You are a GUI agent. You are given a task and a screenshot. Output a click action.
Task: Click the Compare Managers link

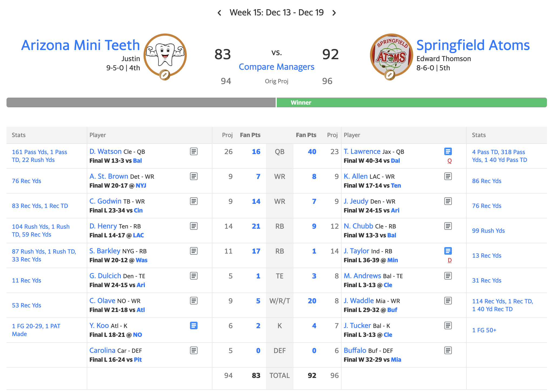coord(276,67)
